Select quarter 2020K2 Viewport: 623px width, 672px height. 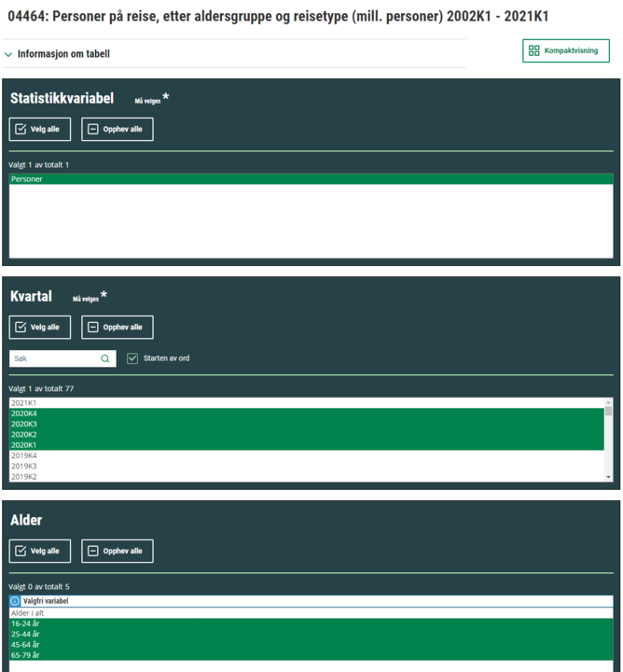click(x=307, y=435)
